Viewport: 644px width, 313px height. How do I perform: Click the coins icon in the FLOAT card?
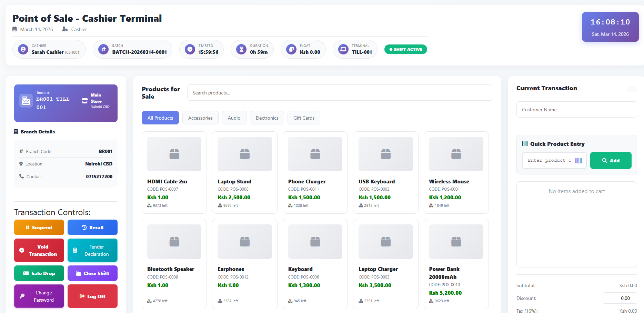tap(291, 49)
